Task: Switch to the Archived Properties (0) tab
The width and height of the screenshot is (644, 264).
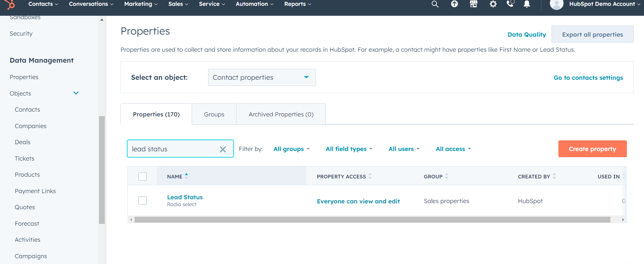Action: click(281, 114)
